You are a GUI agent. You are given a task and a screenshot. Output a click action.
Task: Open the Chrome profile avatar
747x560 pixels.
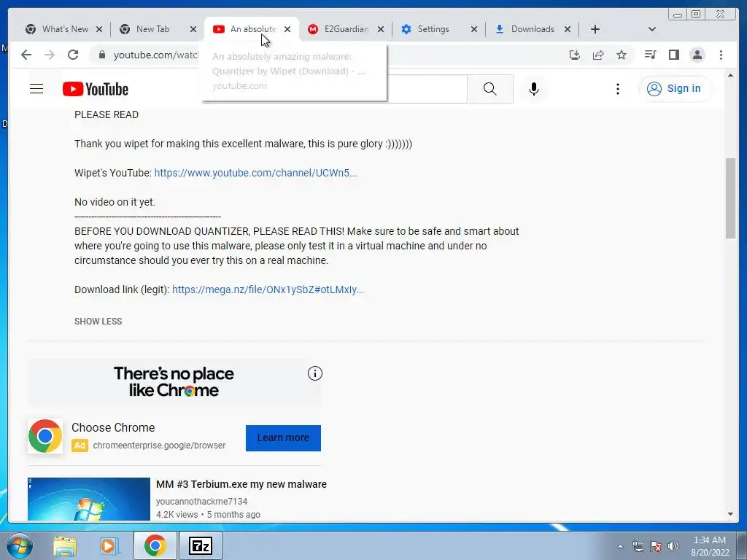(x=697, y=55)
